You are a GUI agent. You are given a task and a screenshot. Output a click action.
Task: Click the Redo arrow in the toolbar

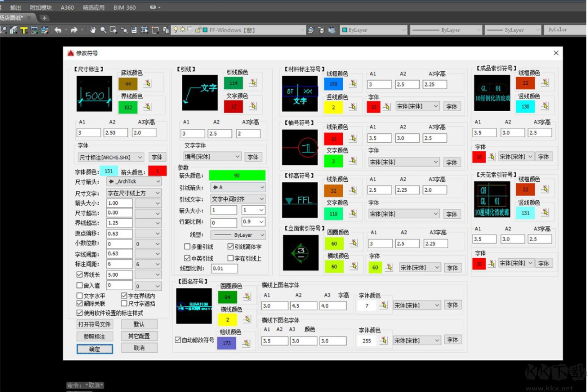73,30
